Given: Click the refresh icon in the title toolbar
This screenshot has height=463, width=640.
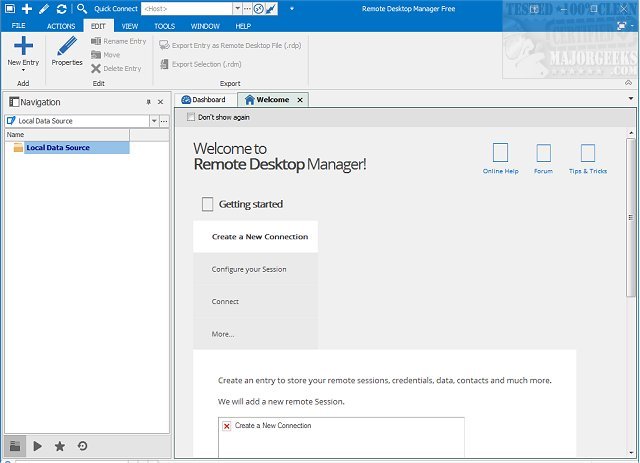Looking at the screenshot, I should point(61,8).
